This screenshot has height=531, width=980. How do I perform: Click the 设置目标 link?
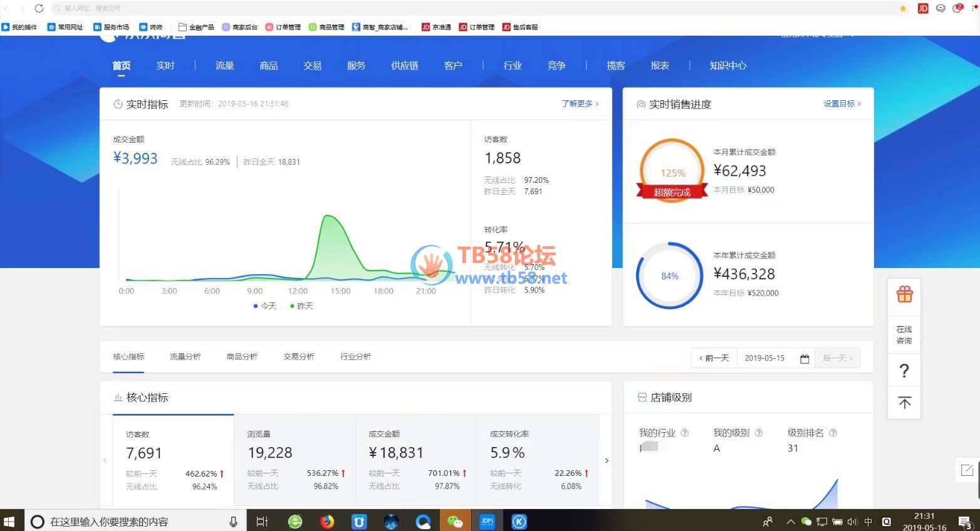click(x=842, y=104)
